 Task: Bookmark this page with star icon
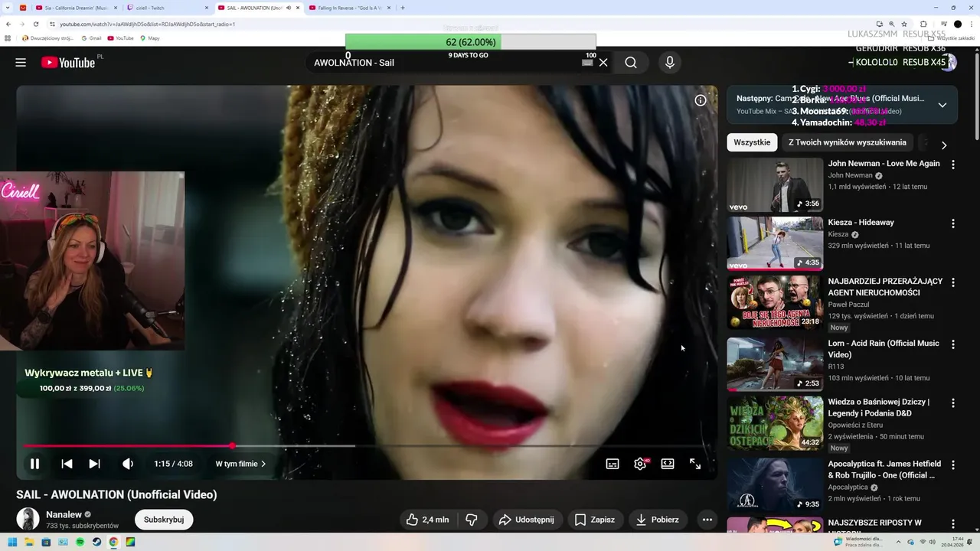pos(906,24)
